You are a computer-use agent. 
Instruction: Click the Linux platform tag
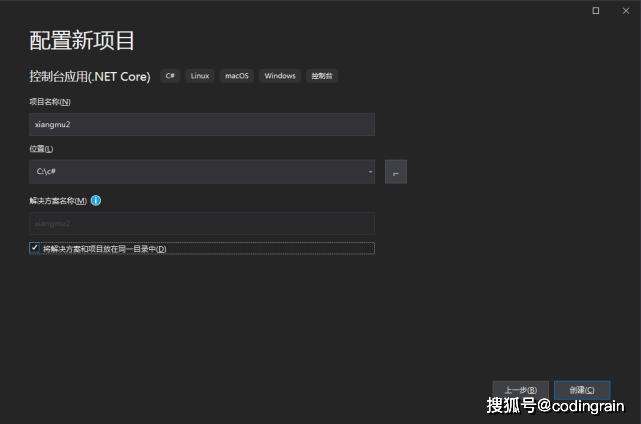(200, 76)
